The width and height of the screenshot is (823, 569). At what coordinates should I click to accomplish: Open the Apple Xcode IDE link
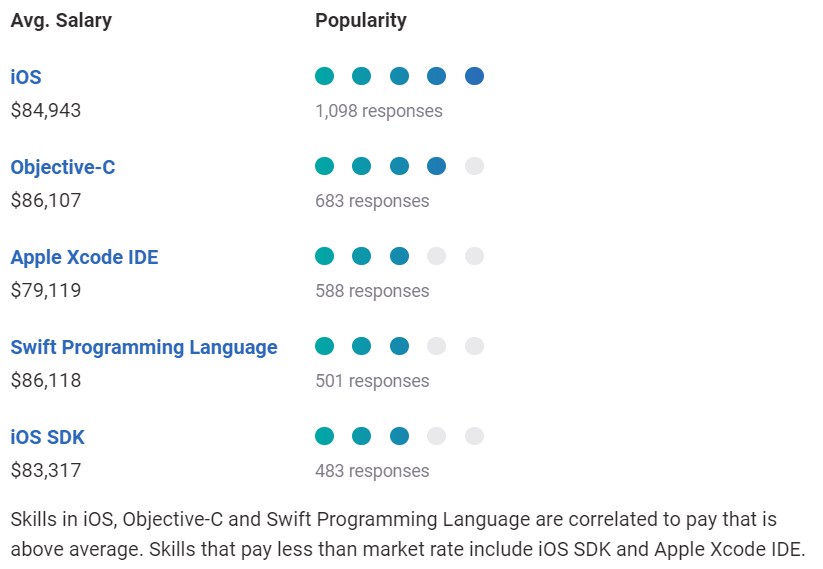[85, 257]
